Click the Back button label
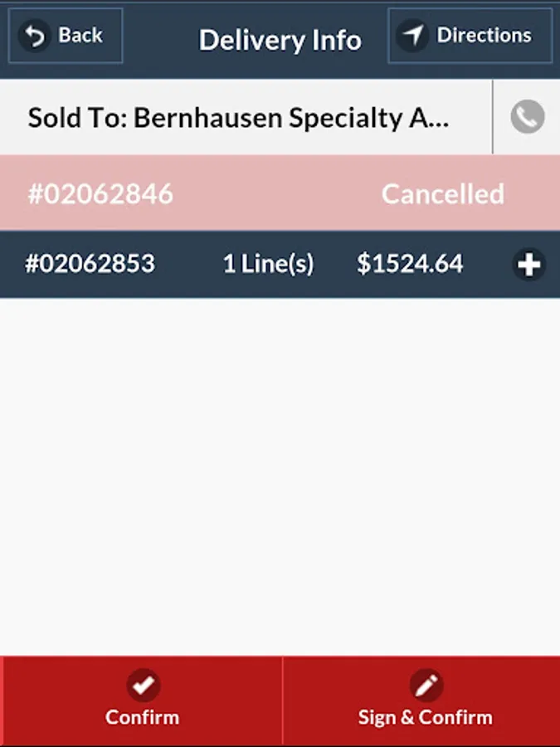Screen dimensions: 560x747 point(80,36)
